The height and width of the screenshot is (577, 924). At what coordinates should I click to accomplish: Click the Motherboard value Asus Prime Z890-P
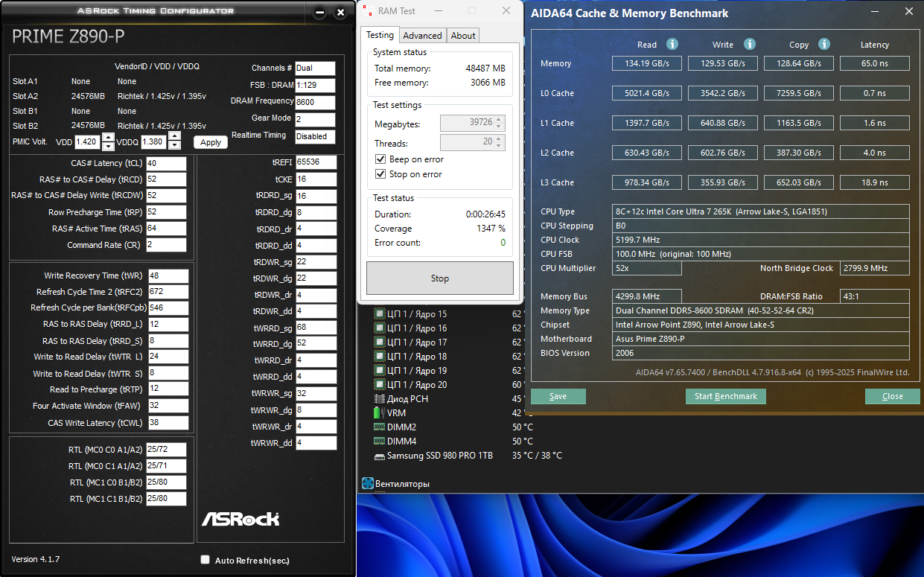761,339
